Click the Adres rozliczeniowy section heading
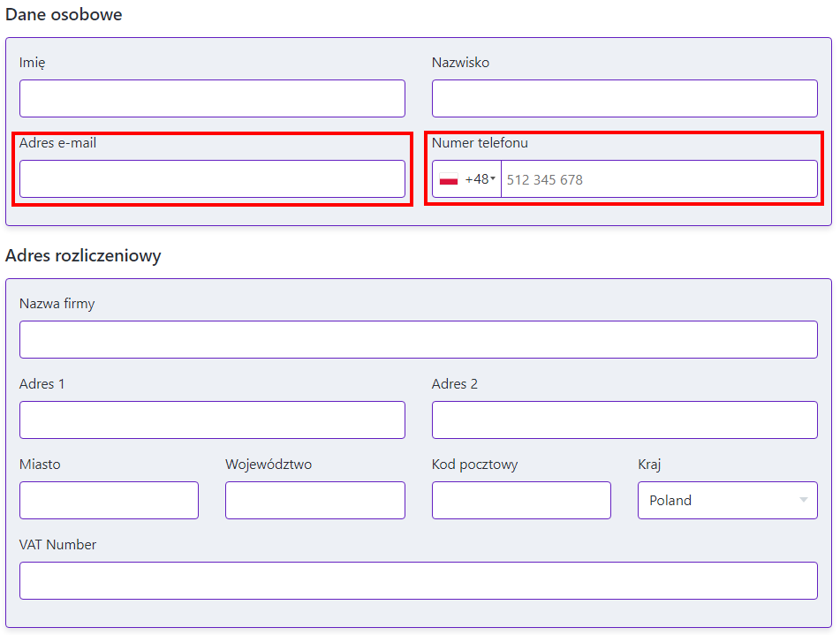This screenshot has height=635, width=840. (x=83, y=256)
